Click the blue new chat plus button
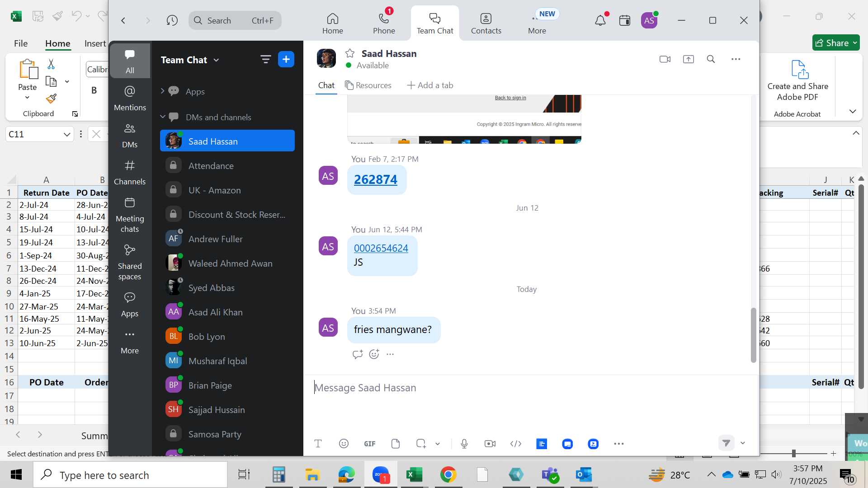 tap(286, 59)
